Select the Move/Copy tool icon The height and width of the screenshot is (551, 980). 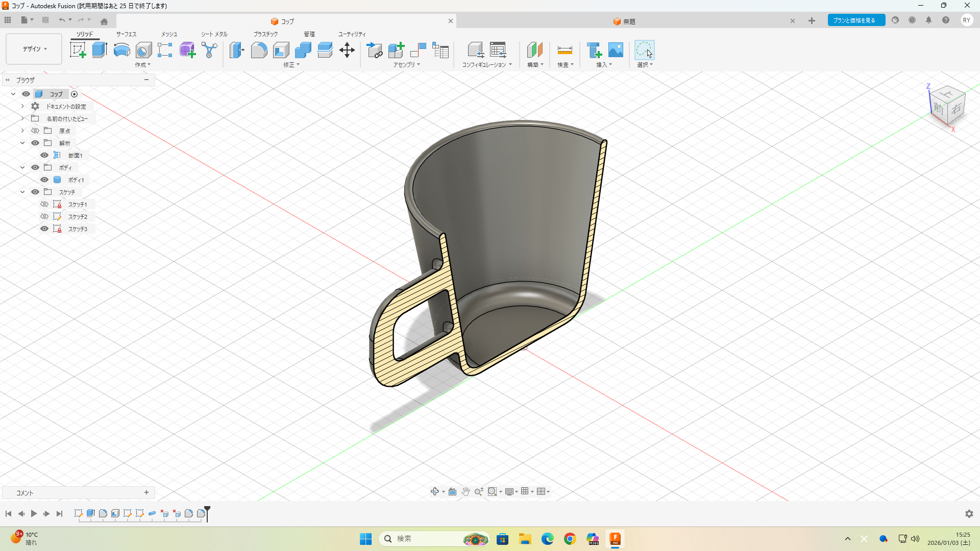click(x=347, y=50)
